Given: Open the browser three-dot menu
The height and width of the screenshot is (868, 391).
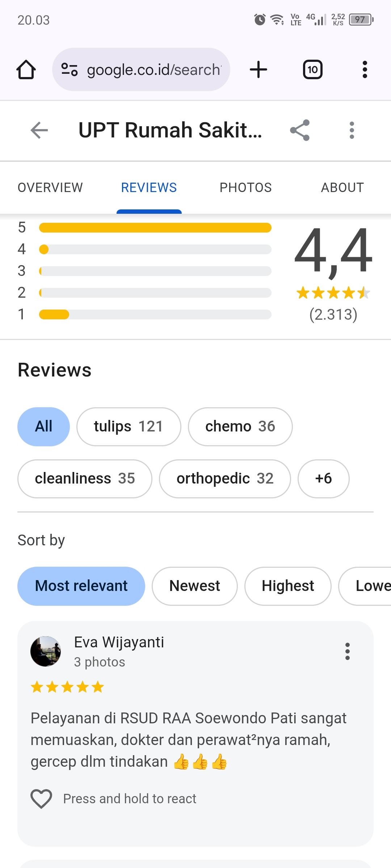Looking at the screenshot, I should [x=365, y=69].
